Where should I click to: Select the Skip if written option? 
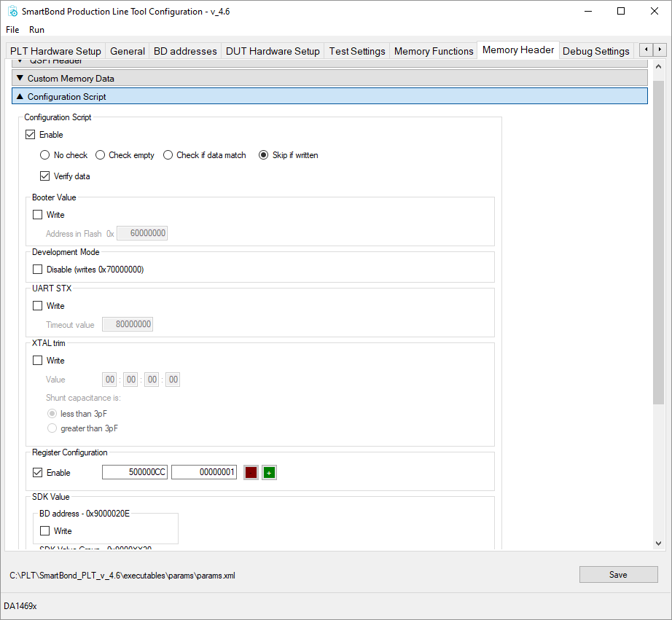[264, 155]
